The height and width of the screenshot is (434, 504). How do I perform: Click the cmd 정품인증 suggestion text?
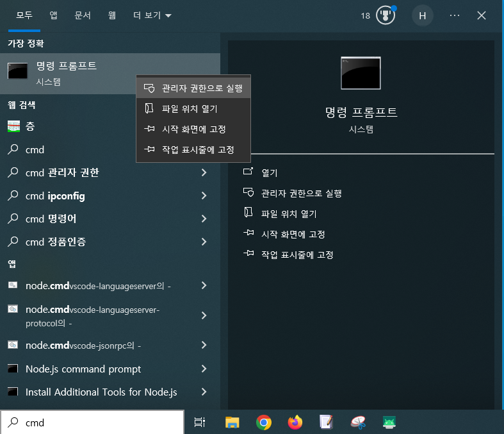(x=56, y=242)
